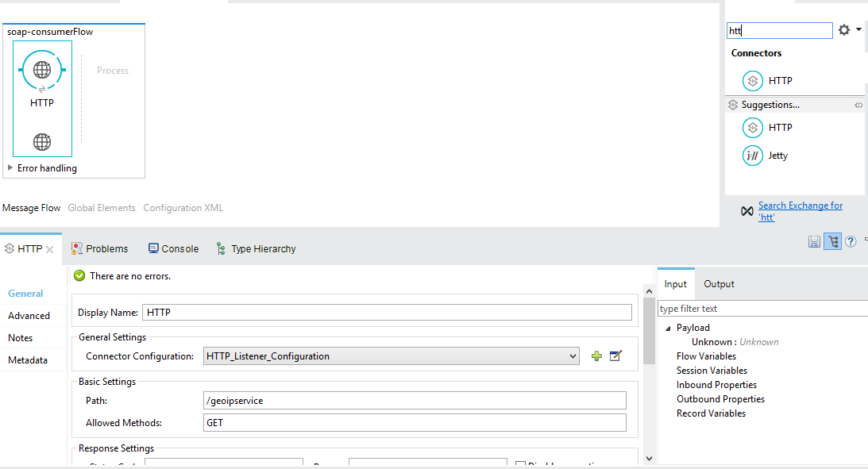Select Record Variables in metadata tree
This screenshot has height=469, width=868.
(711, 413)
